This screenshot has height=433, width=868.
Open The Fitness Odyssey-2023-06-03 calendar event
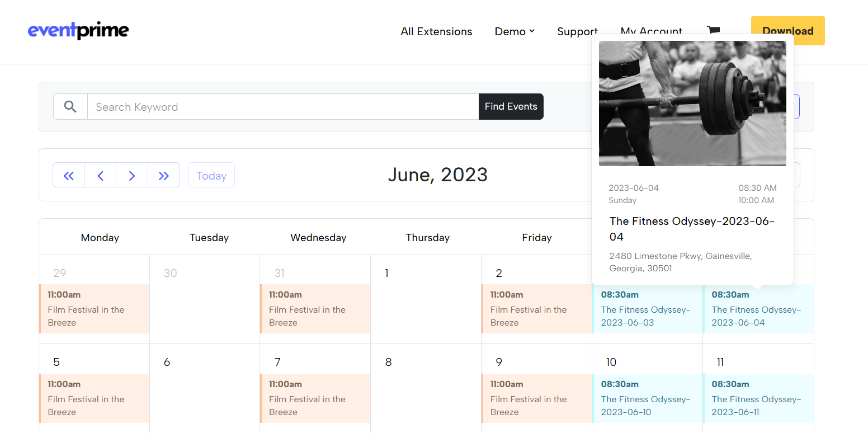(x=647, y=309)
